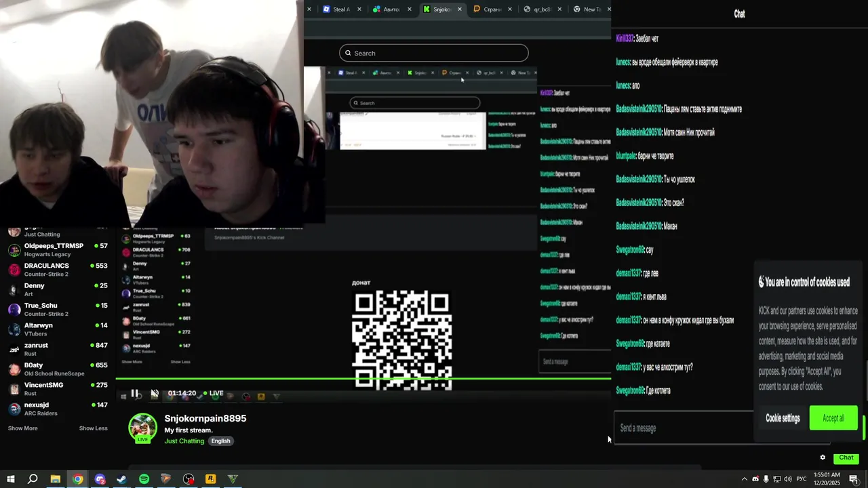
Task: Open Discord from the taskbar
Action: [x=100, y=479]
